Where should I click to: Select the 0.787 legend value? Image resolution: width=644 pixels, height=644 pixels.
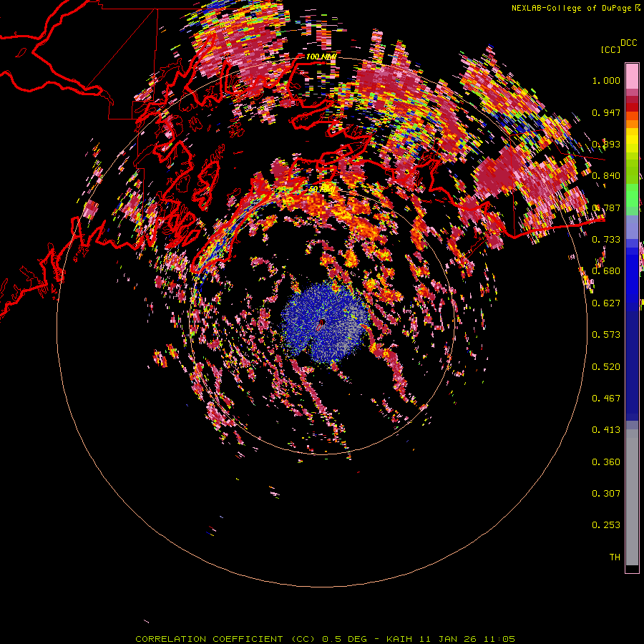(x=606, y=208)
